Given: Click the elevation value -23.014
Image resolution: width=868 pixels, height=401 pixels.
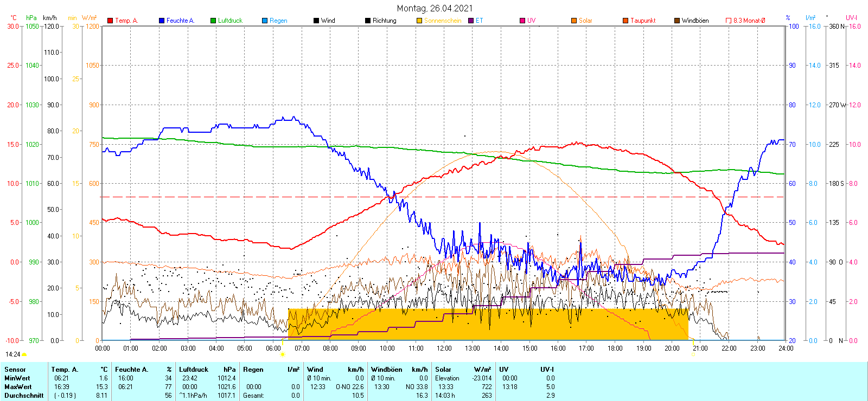Looking at the screenshot, I should (x=482, y=378).
